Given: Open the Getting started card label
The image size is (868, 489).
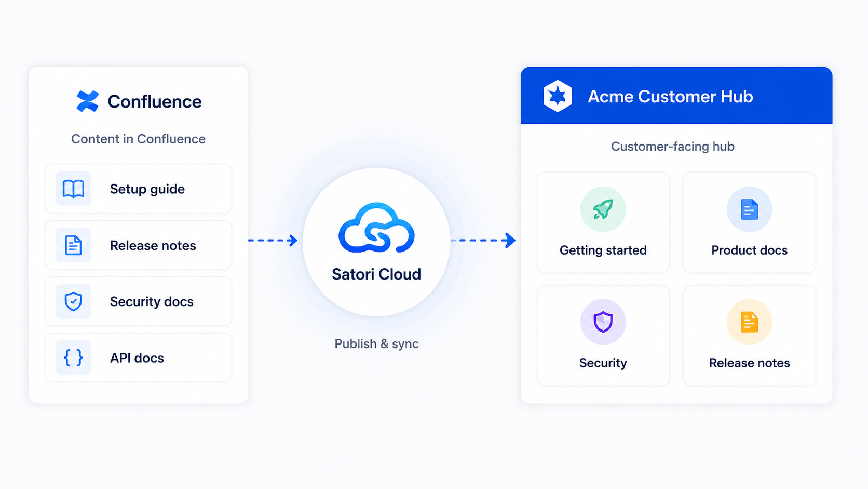Looking at the screenshot, I should 603,250.
